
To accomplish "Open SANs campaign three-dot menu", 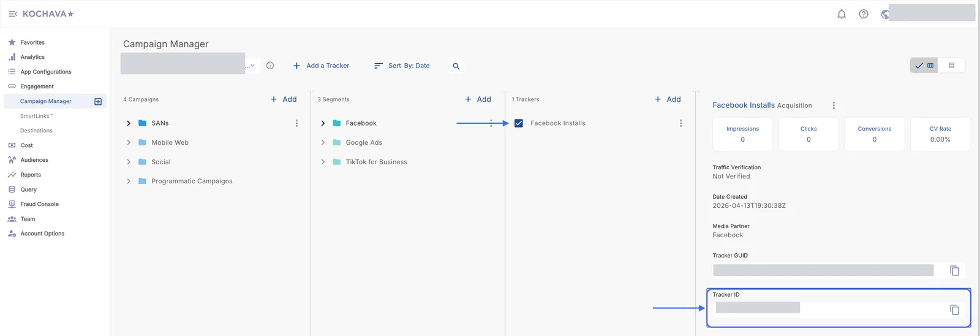I will tap(297, 123).
